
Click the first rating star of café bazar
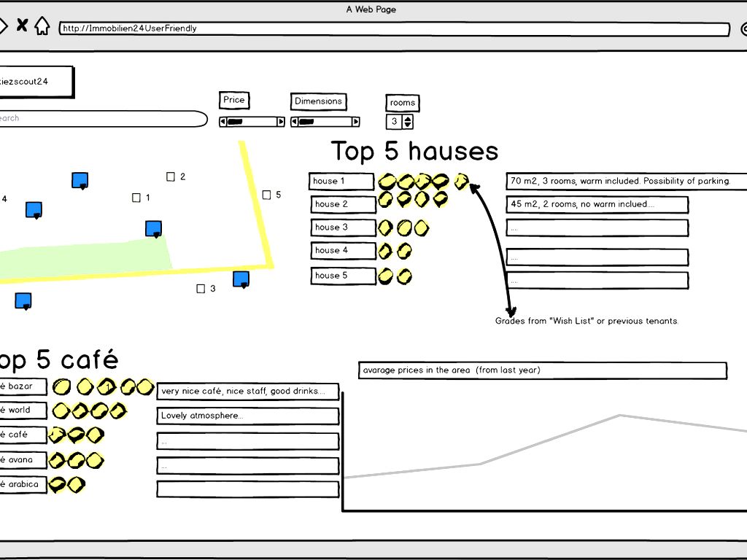coord(63,386)
